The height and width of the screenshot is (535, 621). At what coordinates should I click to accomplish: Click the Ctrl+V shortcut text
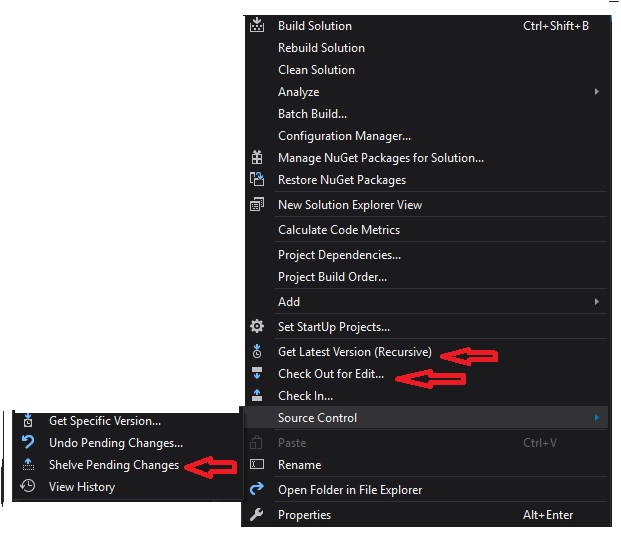click(x=540, y=442)
